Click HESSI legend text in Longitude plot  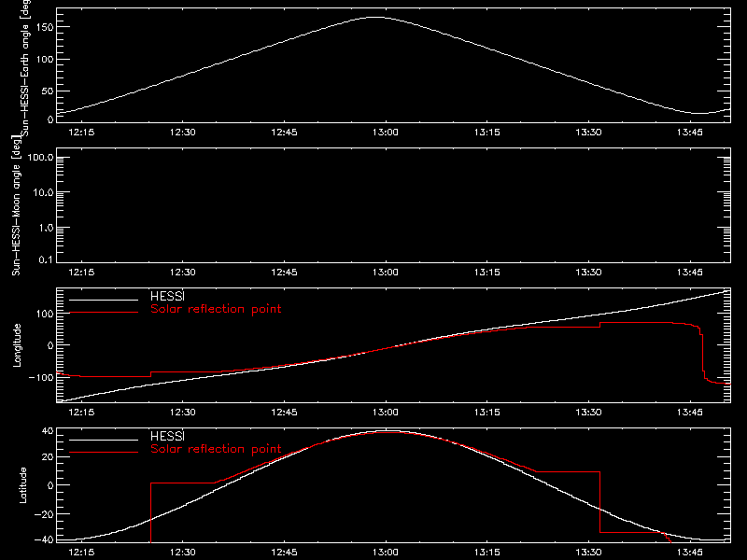click(x=167, y=296)
